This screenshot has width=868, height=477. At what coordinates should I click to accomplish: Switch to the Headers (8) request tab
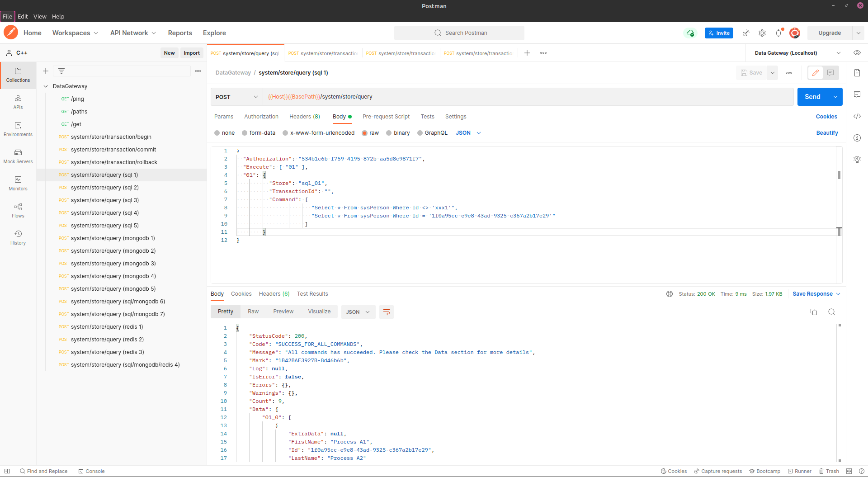[305, 117]
